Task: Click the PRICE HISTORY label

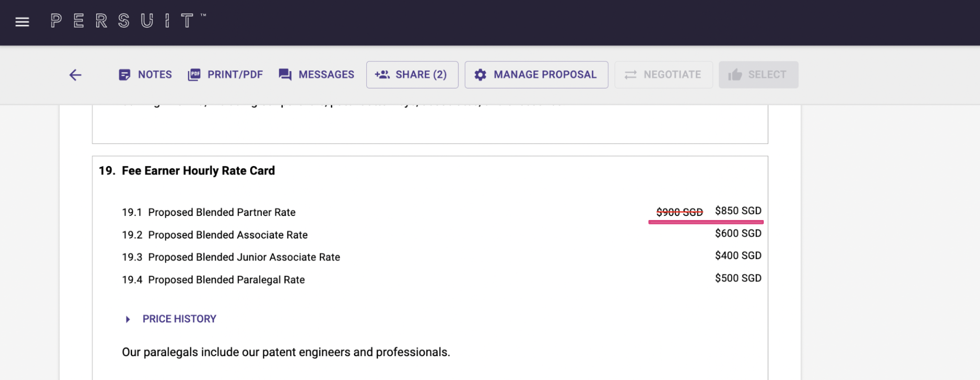Action: coord(179,319)
